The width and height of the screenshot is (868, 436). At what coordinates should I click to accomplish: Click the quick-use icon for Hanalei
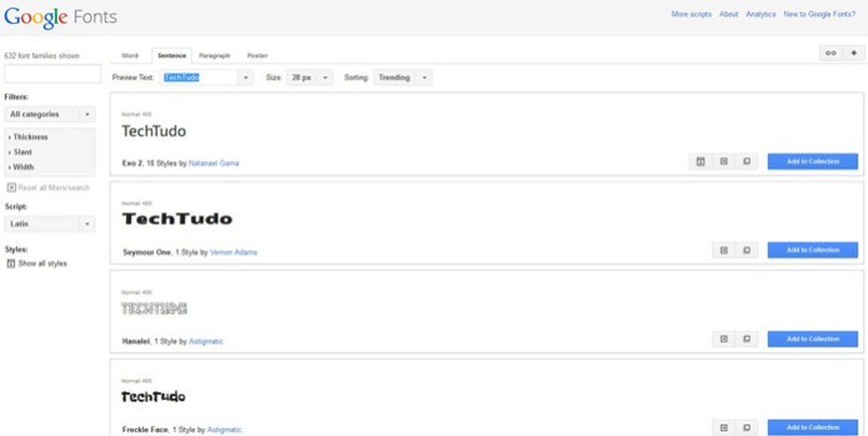pos(723,339)
